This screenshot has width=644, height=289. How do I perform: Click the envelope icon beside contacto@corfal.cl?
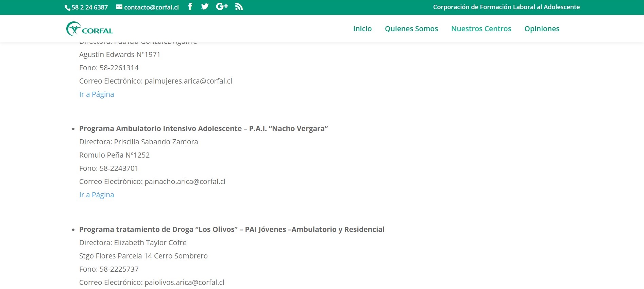119,7
